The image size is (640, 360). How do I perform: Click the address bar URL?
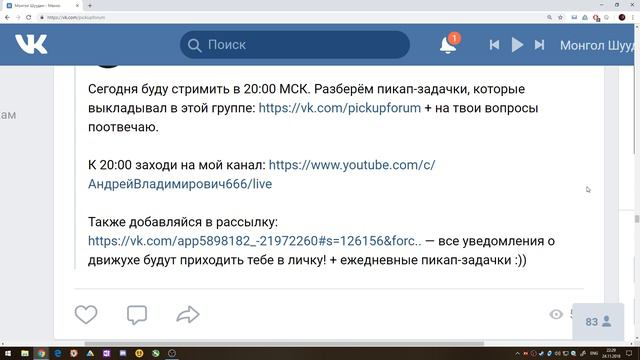[x=76, y=18]
